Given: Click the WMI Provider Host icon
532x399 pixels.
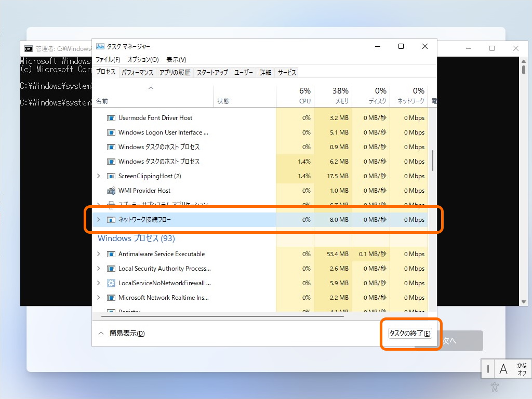Looking at the screenshot, I should click(x=111, y=191).
